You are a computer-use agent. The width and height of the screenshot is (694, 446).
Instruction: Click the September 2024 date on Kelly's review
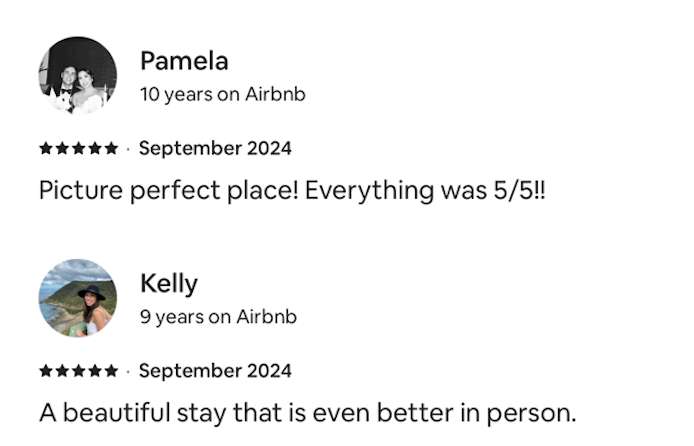tap(215, 371)
